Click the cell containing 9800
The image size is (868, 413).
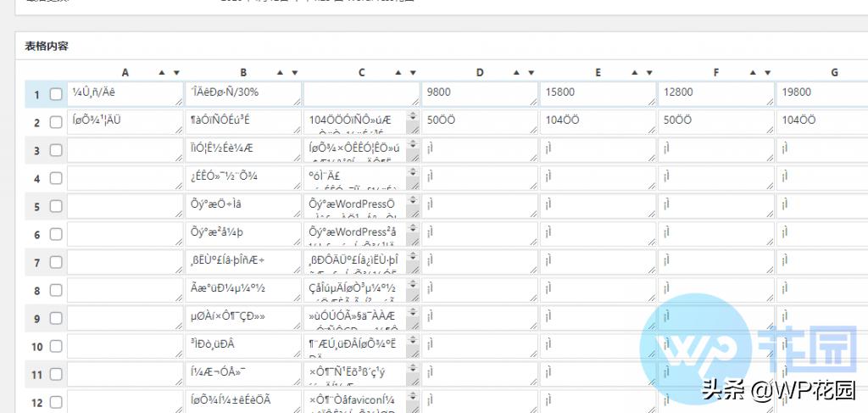pyautogui.click(x=479, y=92)
